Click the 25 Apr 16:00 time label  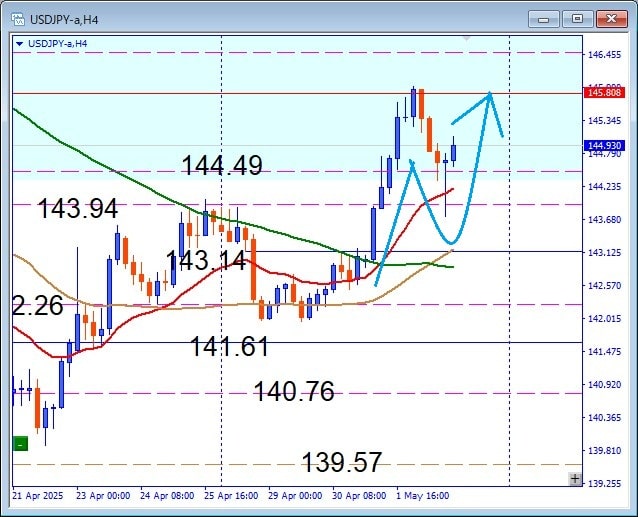[x=231, y=496]
